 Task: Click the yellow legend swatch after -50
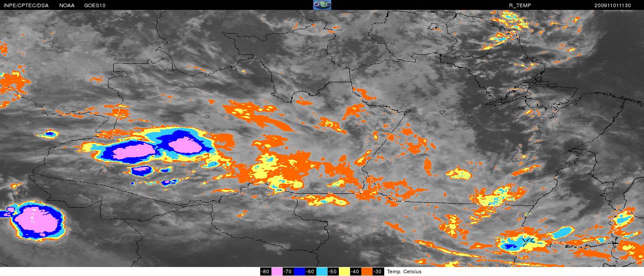pos(344,272)
